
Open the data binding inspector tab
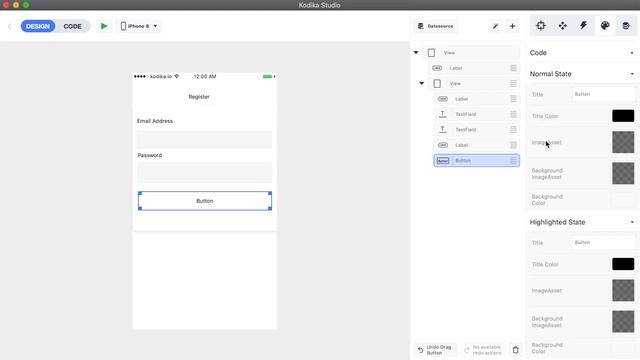coord(626,26)
